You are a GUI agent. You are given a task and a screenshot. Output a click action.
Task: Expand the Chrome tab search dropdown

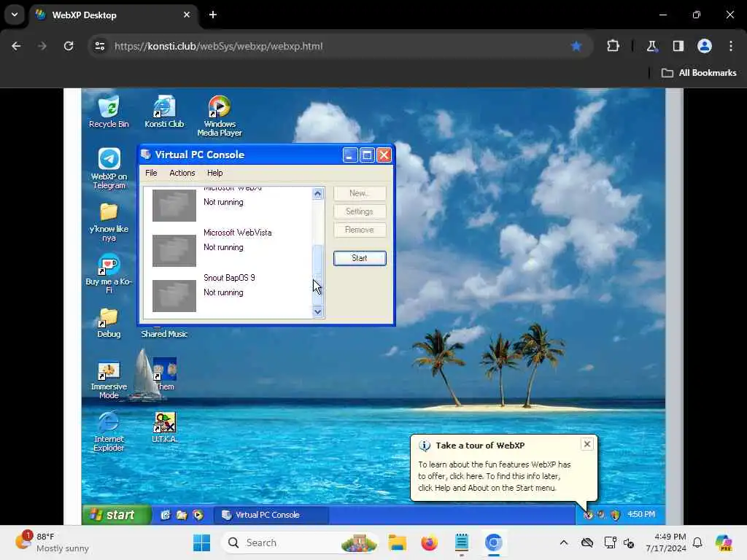(15, 15)
